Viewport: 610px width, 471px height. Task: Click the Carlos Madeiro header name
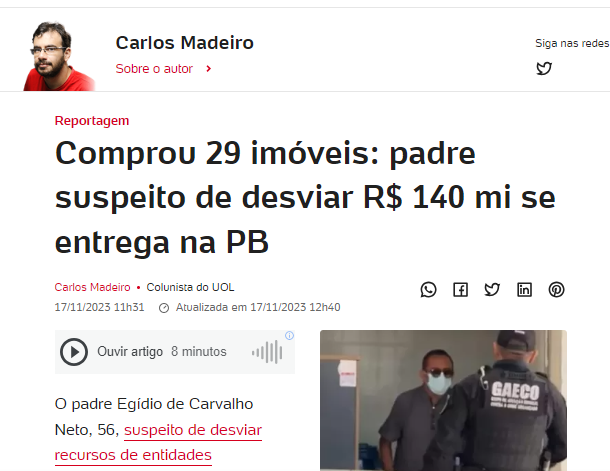[x=184, y=43]
